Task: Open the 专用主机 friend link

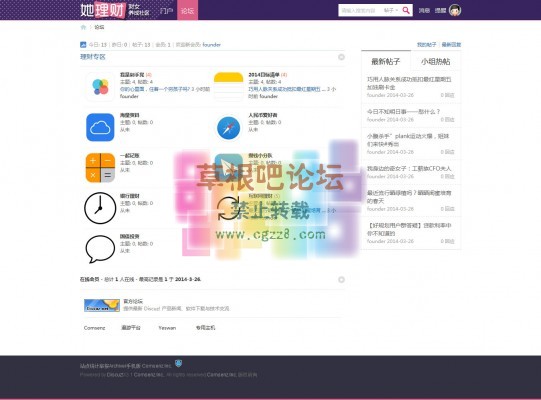Action: point(205,328)
